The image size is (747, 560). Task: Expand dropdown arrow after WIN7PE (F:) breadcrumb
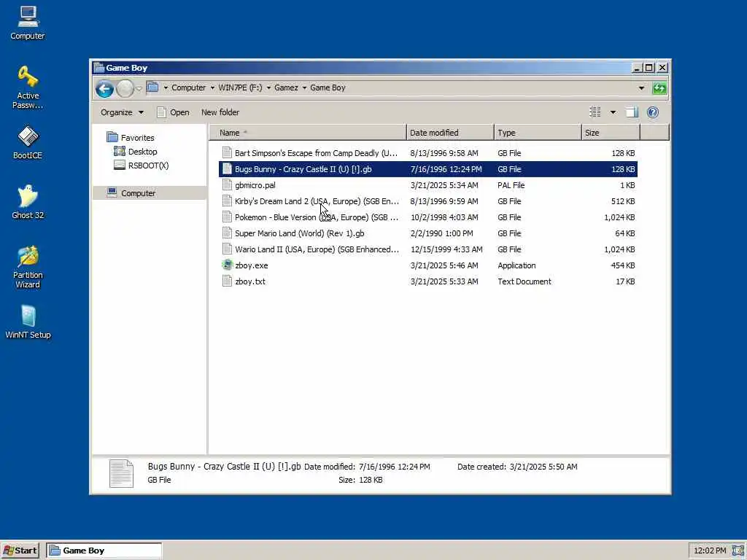click(268, 88)
